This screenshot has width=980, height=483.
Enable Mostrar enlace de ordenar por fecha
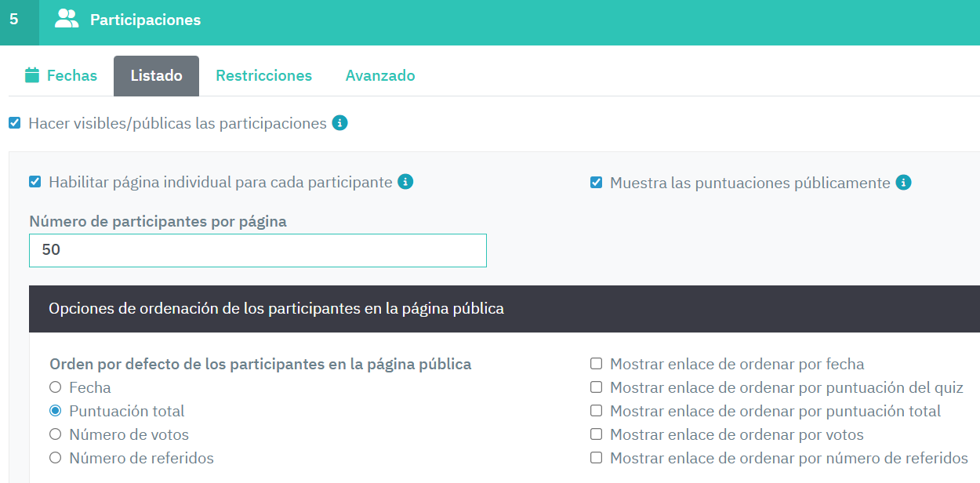(596, 364)
